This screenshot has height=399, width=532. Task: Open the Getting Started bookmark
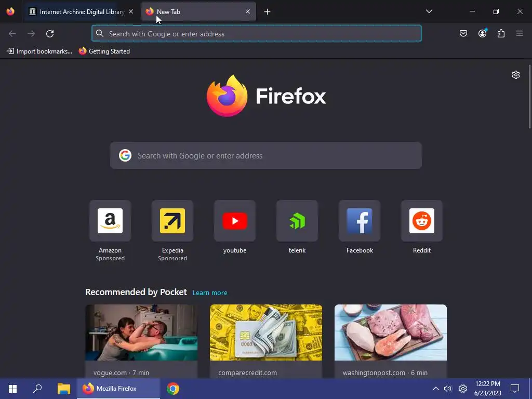(x=104, y=51)
